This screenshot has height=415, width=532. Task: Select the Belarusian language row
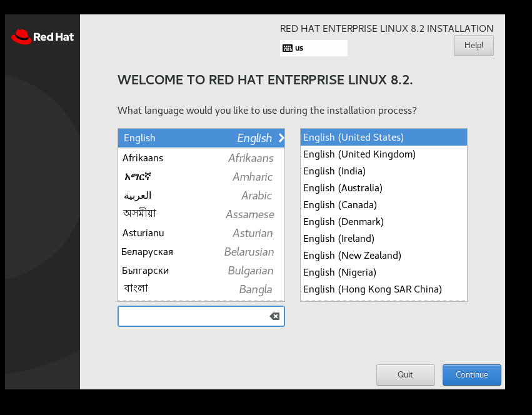click(201, 252)
